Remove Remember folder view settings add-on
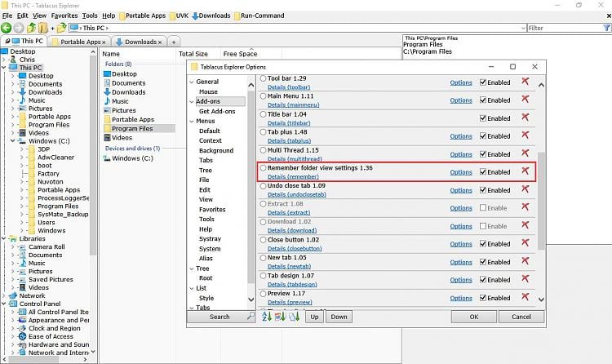This screenshot has height=364, width=612. (x=526, y=171)
